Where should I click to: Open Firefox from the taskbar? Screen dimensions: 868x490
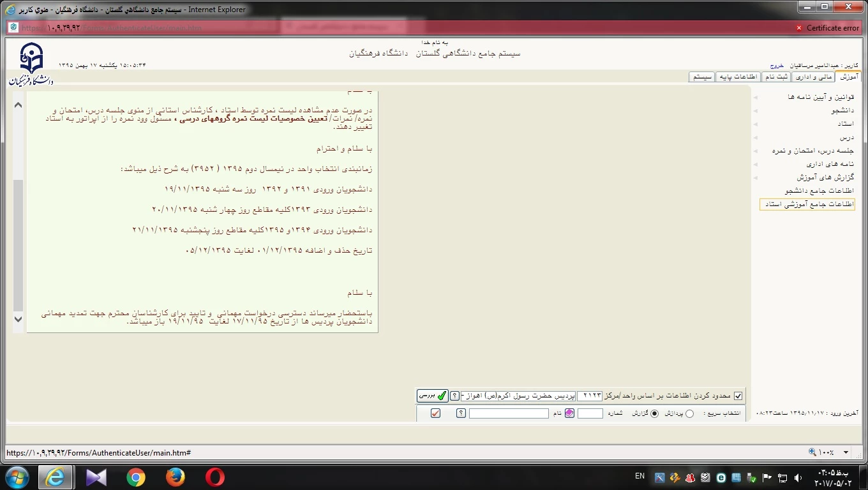[175, 477]
